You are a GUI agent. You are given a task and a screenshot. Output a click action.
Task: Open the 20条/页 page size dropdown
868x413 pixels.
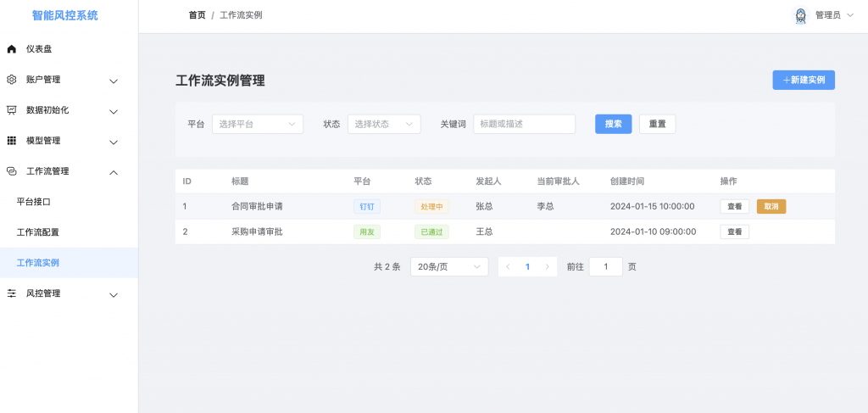click(449, 267)
